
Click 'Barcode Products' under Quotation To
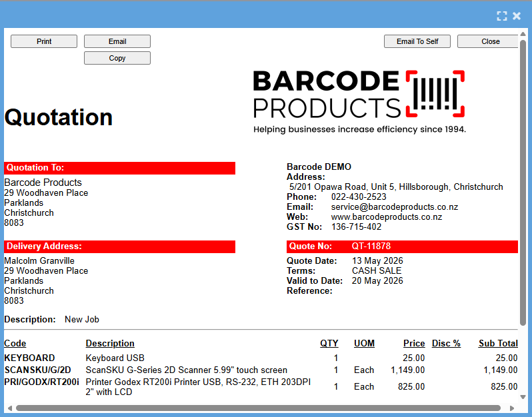(43, 183)
